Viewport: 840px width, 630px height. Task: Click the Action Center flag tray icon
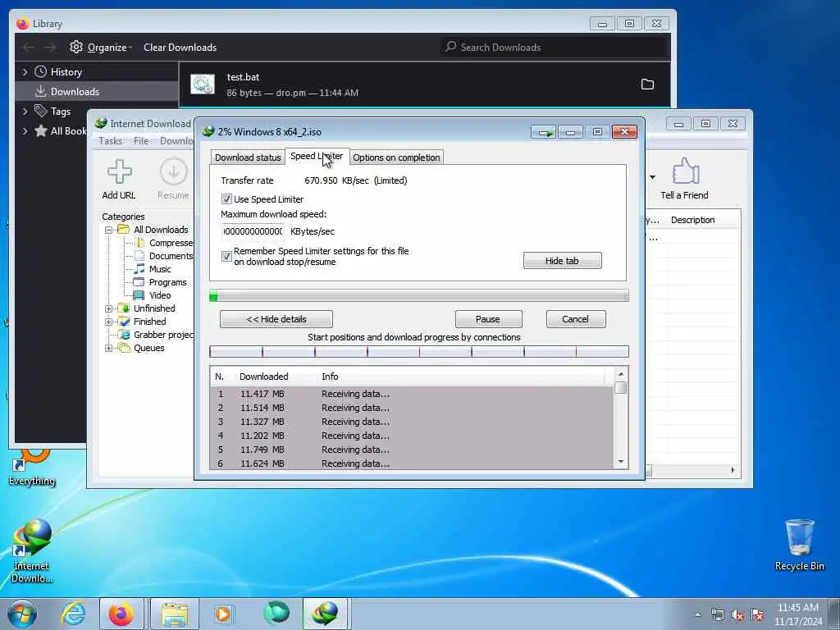(757, 615)
